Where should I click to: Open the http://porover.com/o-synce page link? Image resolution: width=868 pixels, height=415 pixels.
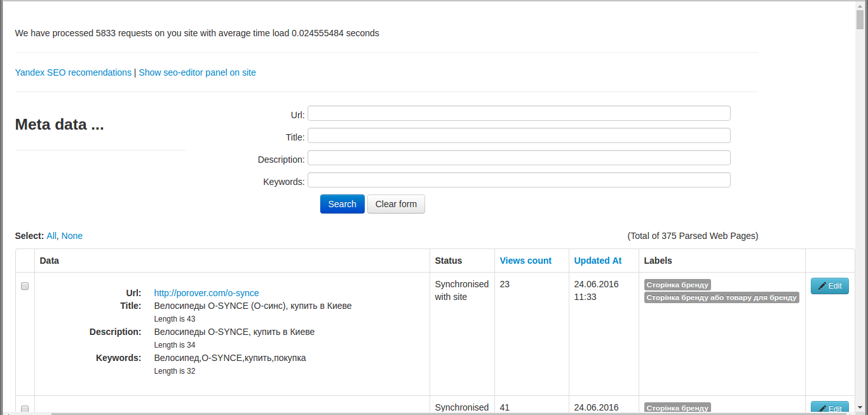(207, 293)
